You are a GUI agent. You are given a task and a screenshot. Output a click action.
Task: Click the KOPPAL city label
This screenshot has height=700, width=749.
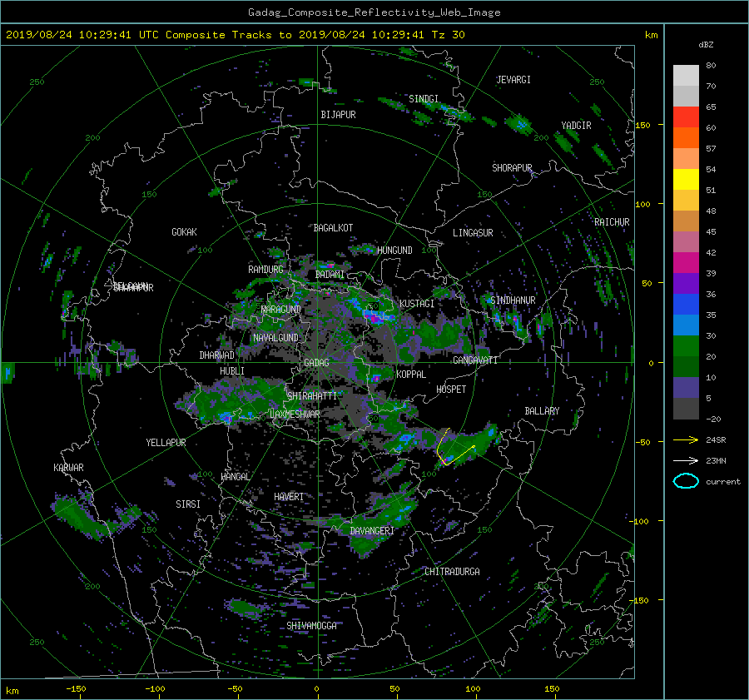pyautogui.click(x=411, y=375)
